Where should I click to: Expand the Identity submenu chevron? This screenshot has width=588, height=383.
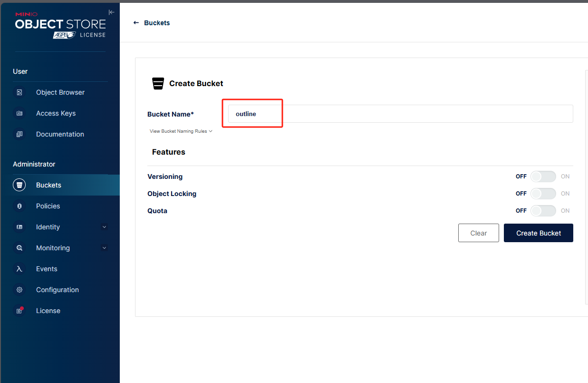tap(105, 227)
